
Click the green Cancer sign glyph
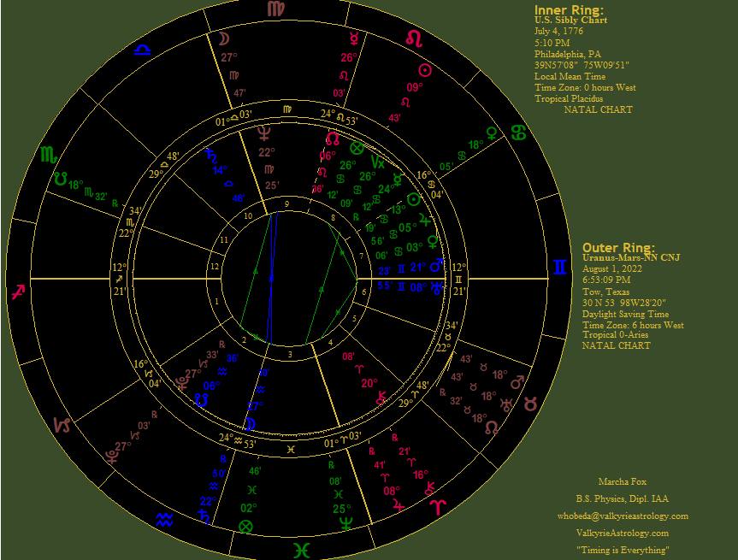click(x=517, y=133)
